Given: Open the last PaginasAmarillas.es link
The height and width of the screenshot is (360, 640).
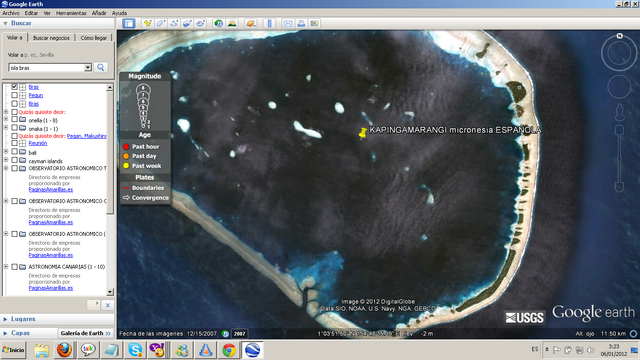Looking at the screenshot, I should 51,288.
